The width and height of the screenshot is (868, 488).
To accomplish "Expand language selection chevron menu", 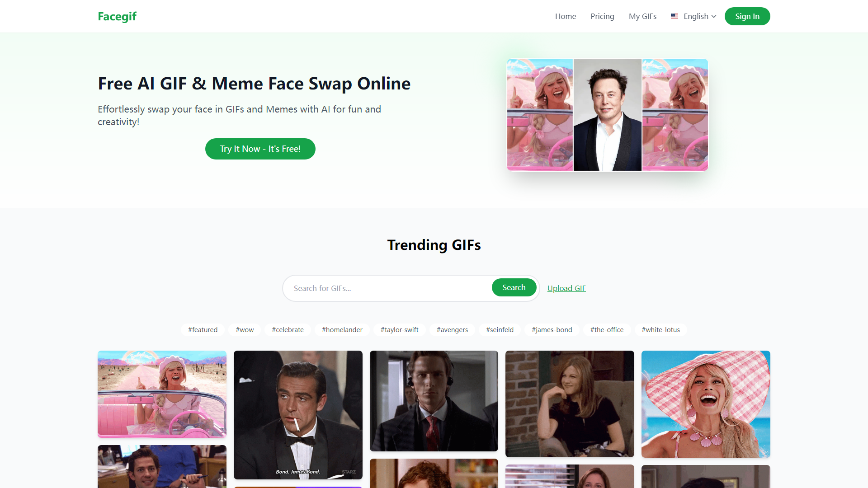I will 713,16.
